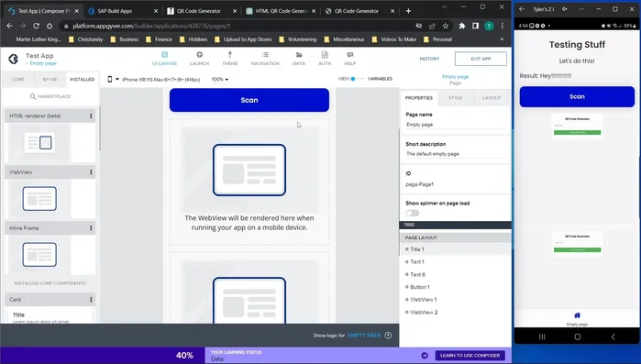Switch to the LAYOUT tab
This screenshot has width=641, height=364.
tap(492, 98)
